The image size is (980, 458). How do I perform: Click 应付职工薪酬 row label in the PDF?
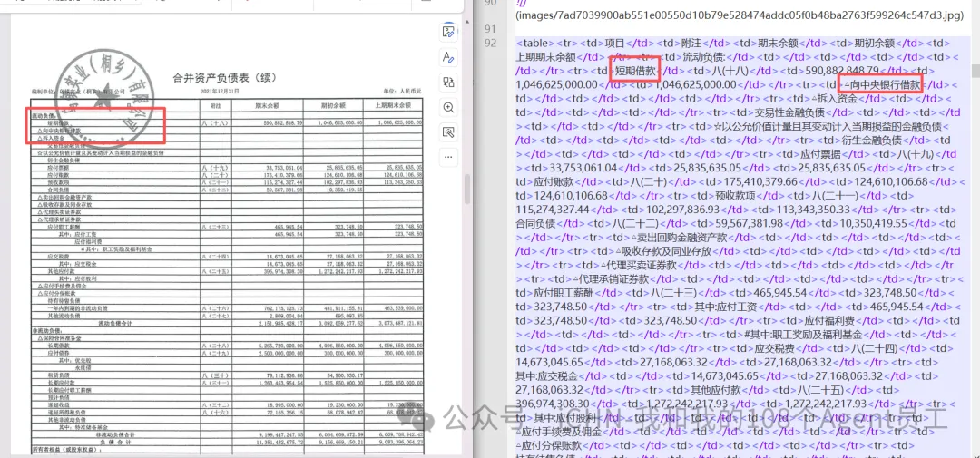(62, 227)
